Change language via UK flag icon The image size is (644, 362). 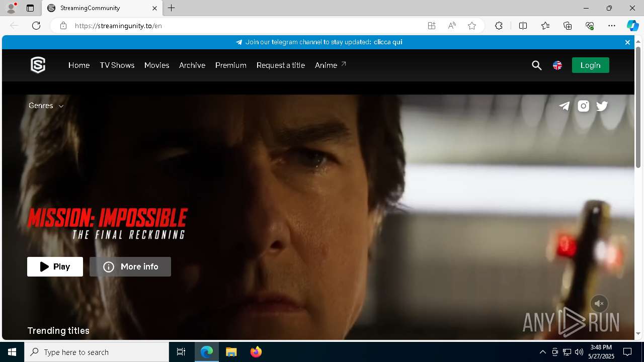point(557,65)
